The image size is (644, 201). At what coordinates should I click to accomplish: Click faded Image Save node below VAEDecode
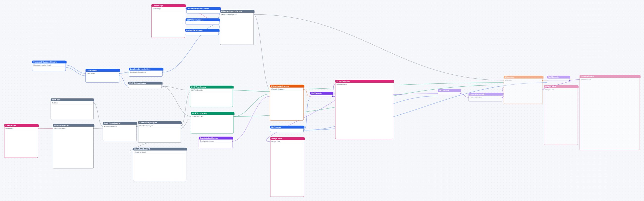(x=561, y=115)
